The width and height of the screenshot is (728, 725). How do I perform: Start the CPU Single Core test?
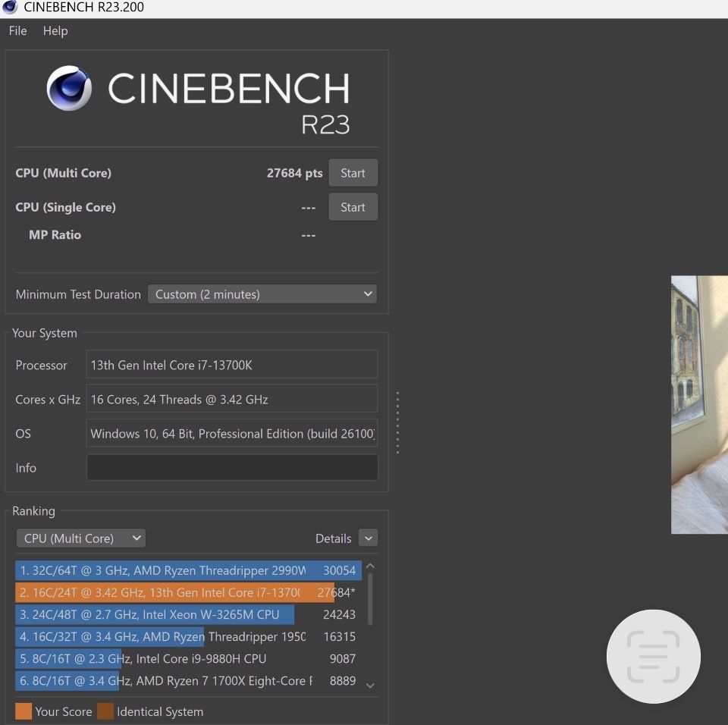pos(353,207)
